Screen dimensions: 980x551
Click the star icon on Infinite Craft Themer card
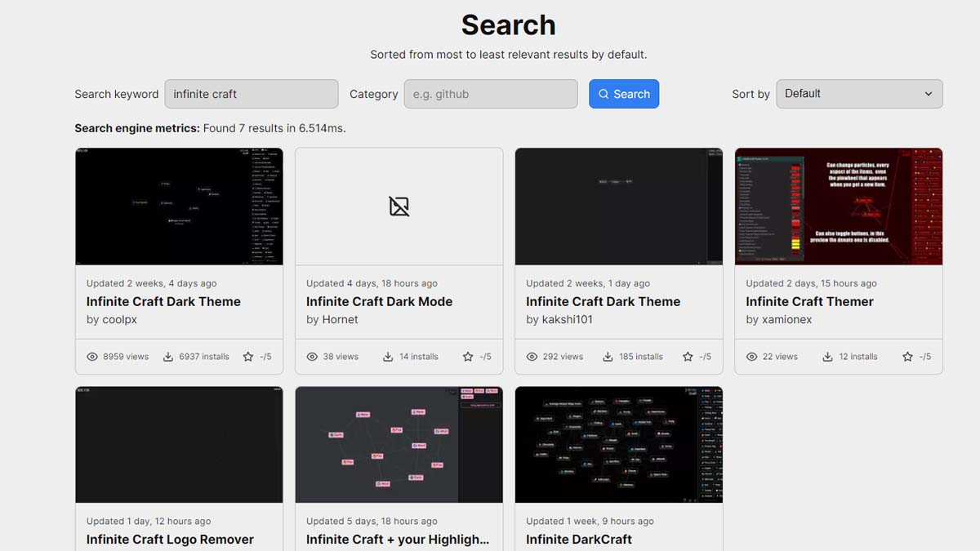[907, 357]
